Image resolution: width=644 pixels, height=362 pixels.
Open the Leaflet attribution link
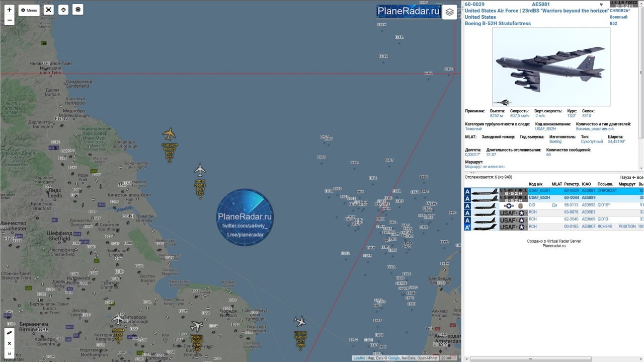click(x=359, y=358)
